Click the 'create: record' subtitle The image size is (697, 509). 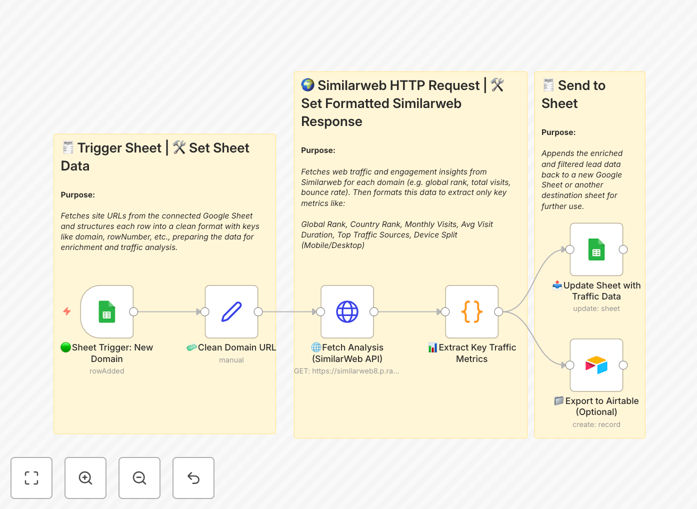pyautogui.click(x=596, y=425)
